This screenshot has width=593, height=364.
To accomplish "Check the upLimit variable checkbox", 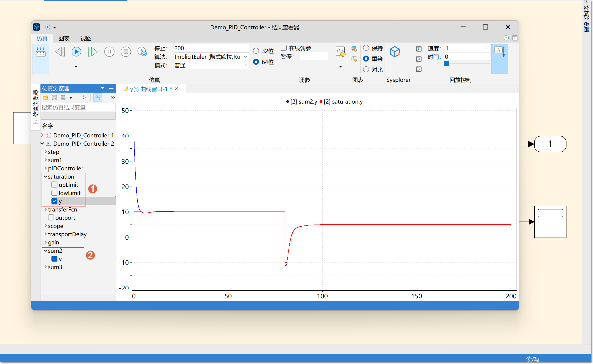I will tap(54, 185).
